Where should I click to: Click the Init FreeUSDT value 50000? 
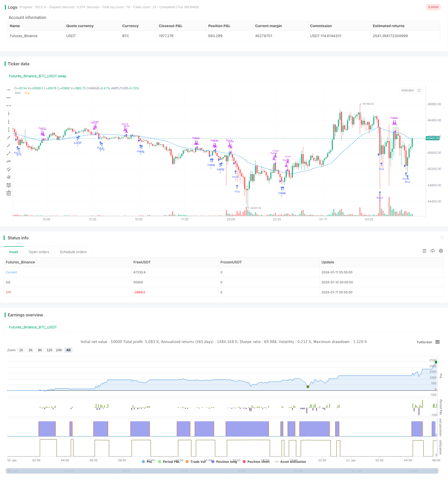pyautogui.click(x=138, y=282)
